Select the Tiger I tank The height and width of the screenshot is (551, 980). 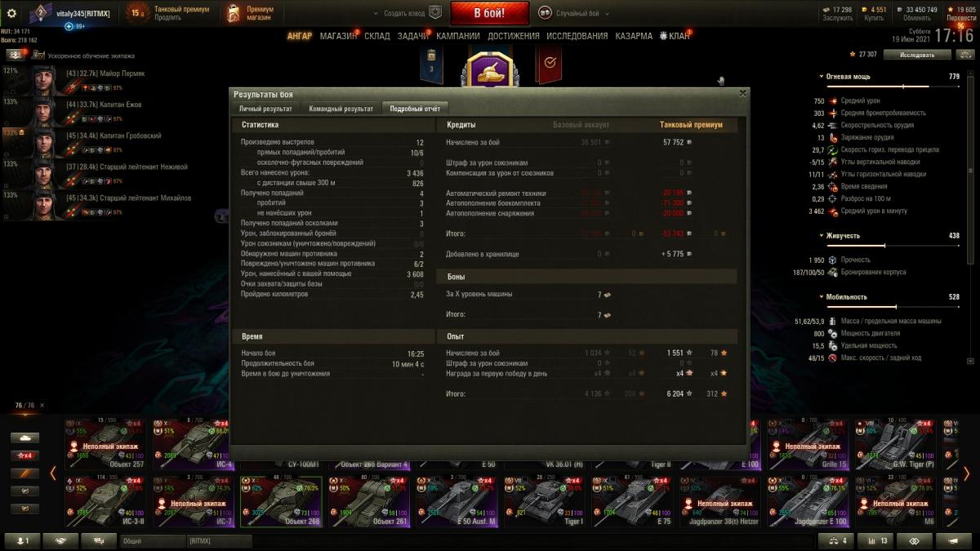pos(544,501)
